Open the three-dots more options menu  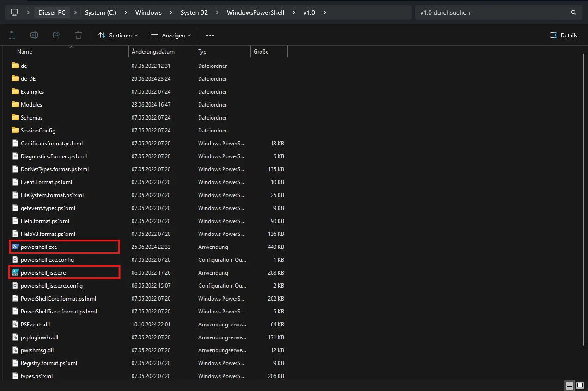click(x=210, y=35)
